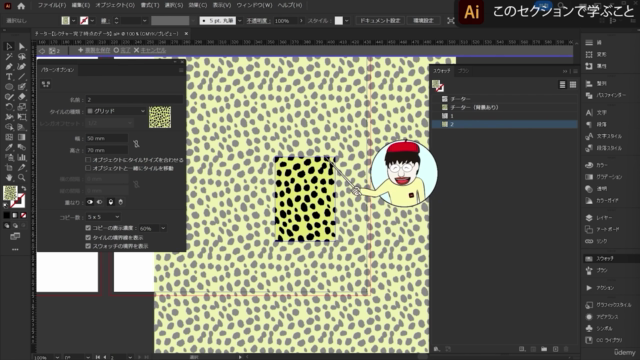Select the Eraser tool
The height and width of the screenshot is (360, 640).
[22, 97]
